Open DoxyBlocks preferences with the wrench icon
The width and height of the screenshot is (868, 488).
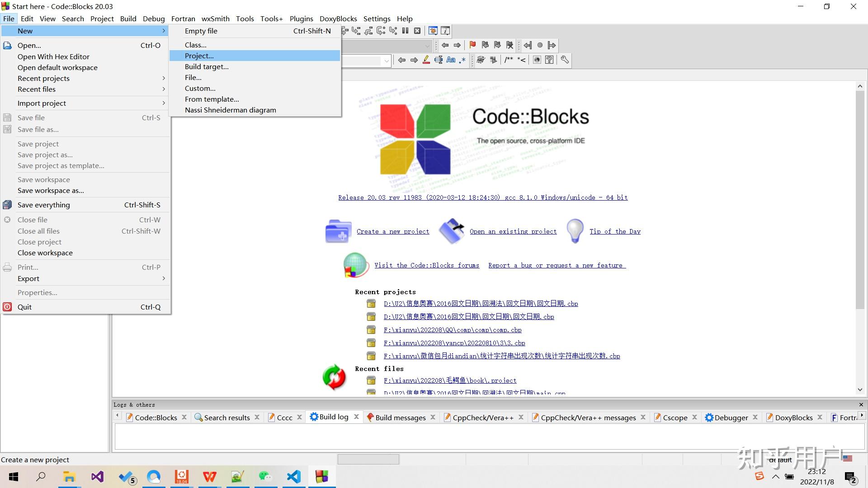564,60
